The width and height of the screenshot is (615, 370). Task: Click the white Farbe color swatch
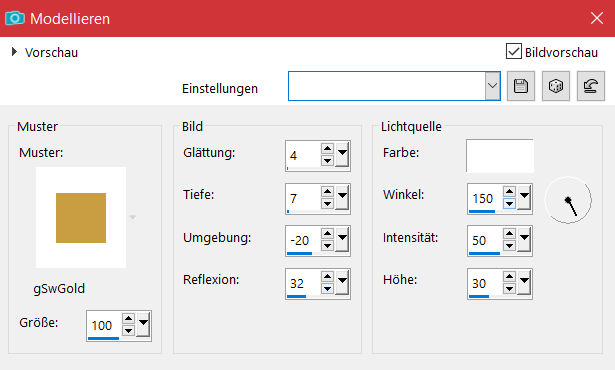(500, 156)
